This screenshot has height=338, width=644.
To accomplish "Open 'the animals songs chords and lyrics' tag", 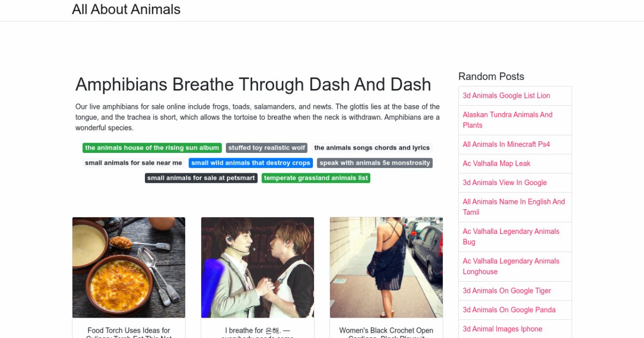I will coord(372,148).
